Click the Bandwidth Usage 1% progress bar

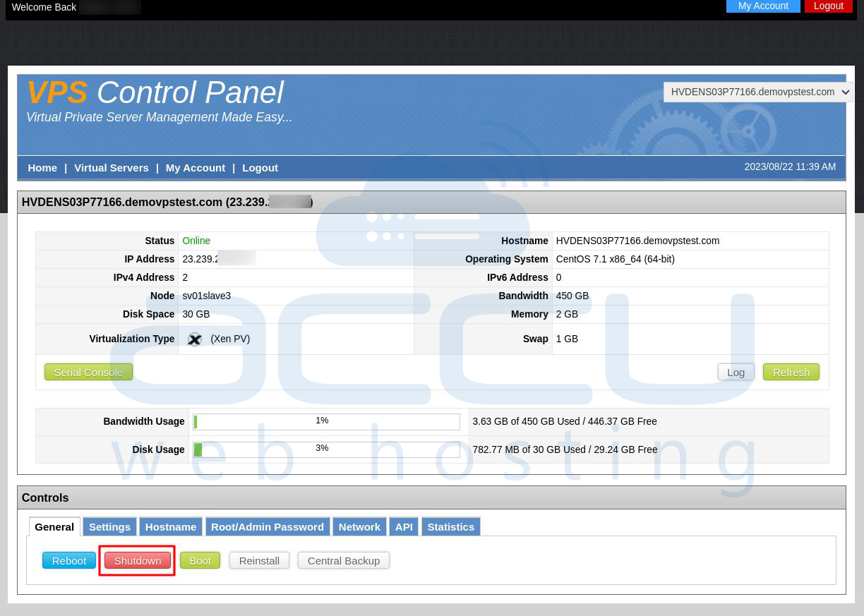point(326,422)
